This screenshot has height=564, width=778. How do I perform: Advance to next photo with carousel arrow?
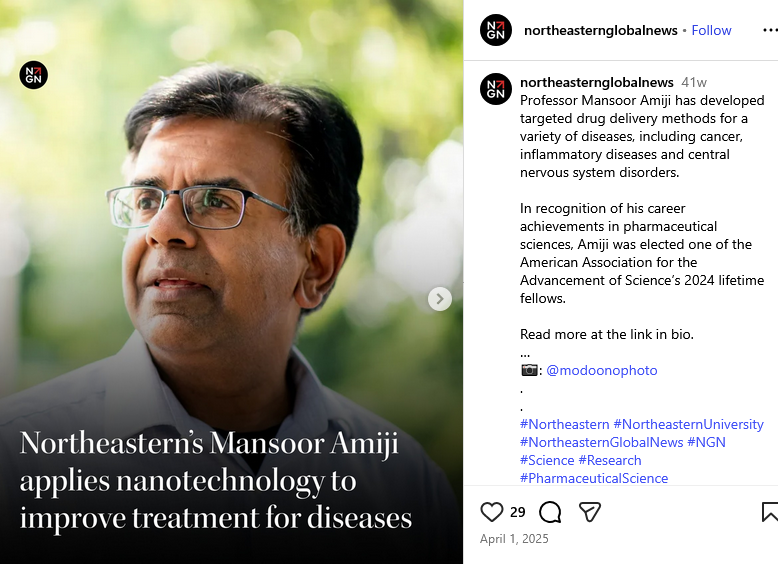[x=440, y=299]
